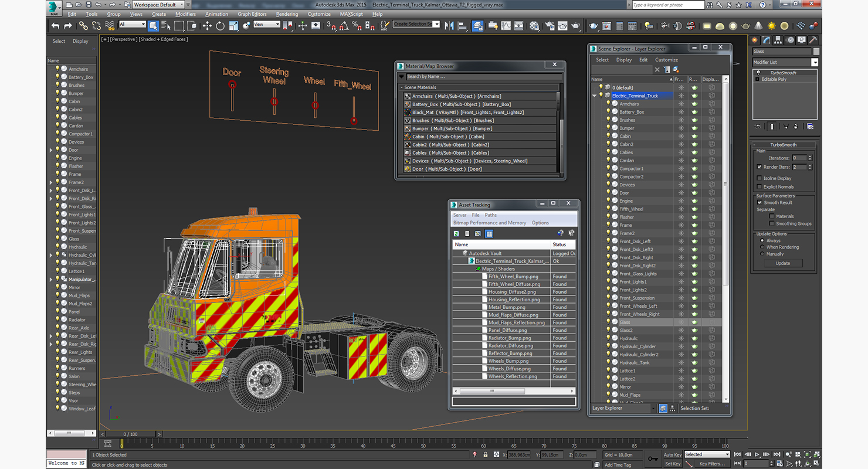Check the Smoothing Groups checkbox
This screenshot has height=469, width=868.
772,223
